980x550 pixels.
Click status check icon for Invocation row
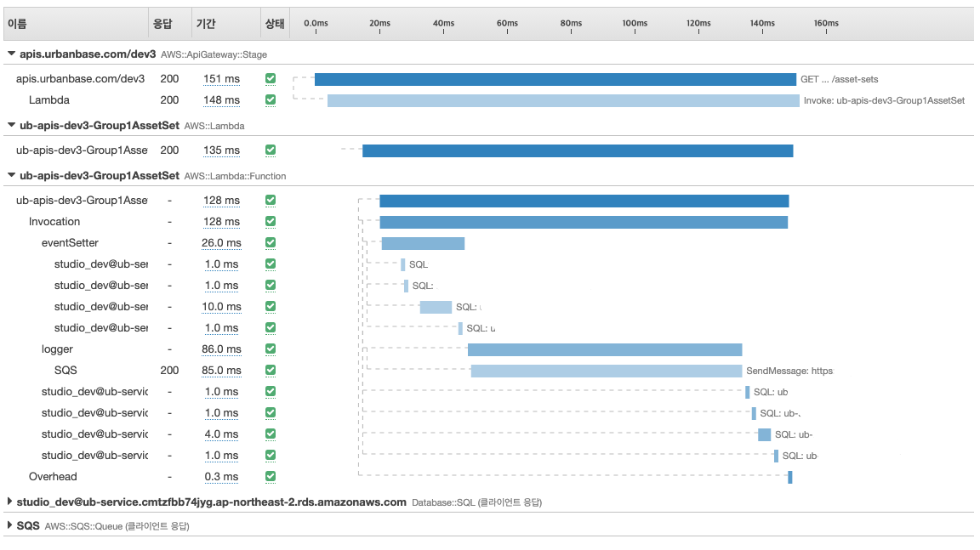coord(271,222)
